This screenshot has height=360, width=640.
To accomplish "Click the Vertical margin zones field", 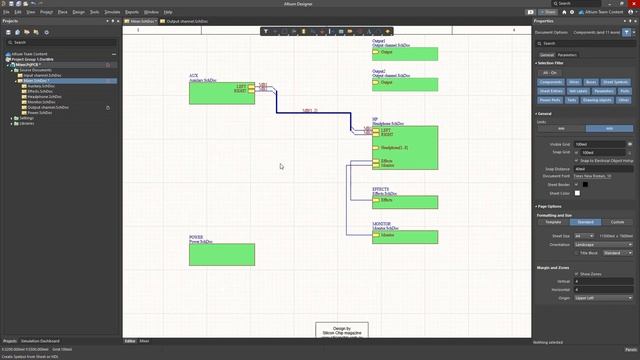I will (603, 281).
